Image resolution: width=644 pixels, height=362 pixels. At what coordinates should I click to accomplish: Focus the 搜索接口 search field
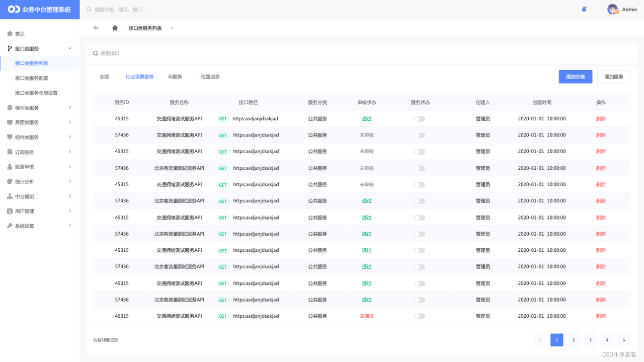point(362,53)
